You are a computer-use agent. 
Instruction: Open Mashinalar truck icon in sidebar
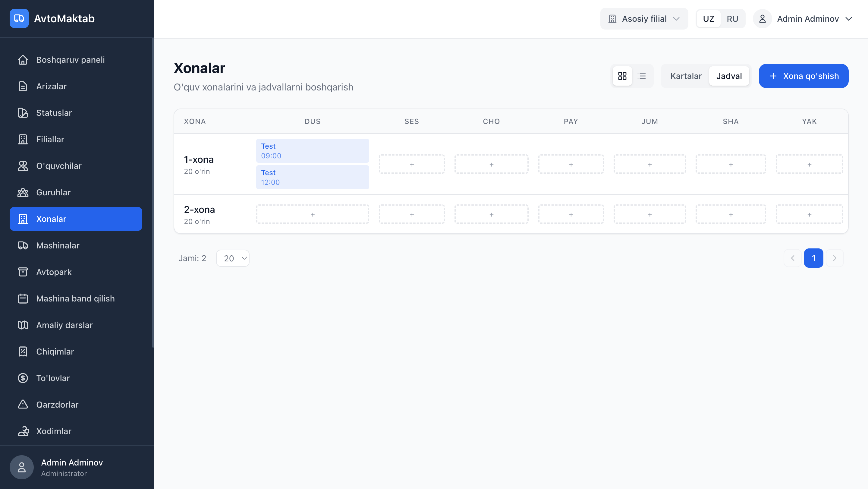[23, 245]
